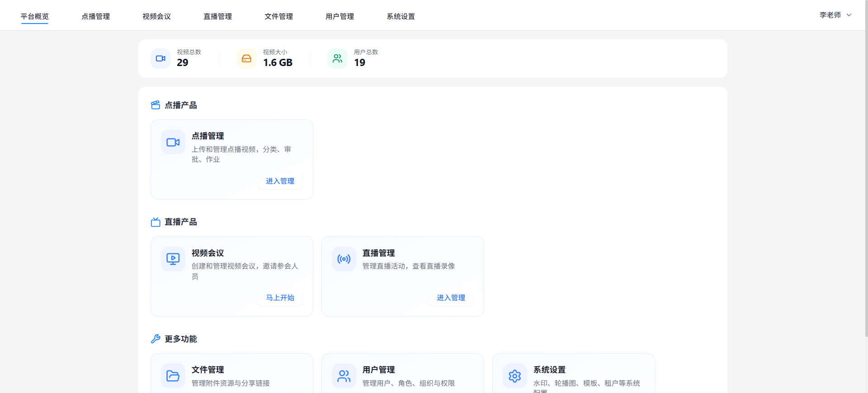The height and width of the screenshot is (393, 868).
Task: Click the broadcast signal icon in the 直播管理 card
Action: click(344, 259)
